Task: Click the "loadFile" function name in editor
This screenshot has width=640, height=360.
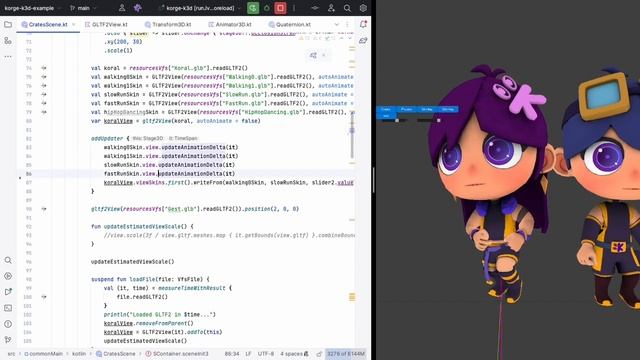Action: tap(142, 279)
